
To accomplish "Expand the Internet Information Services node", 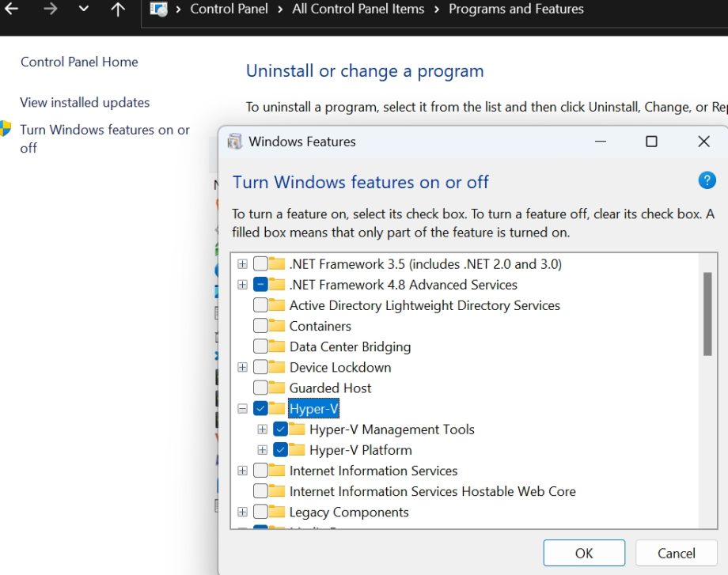I will tap(242, 470).
